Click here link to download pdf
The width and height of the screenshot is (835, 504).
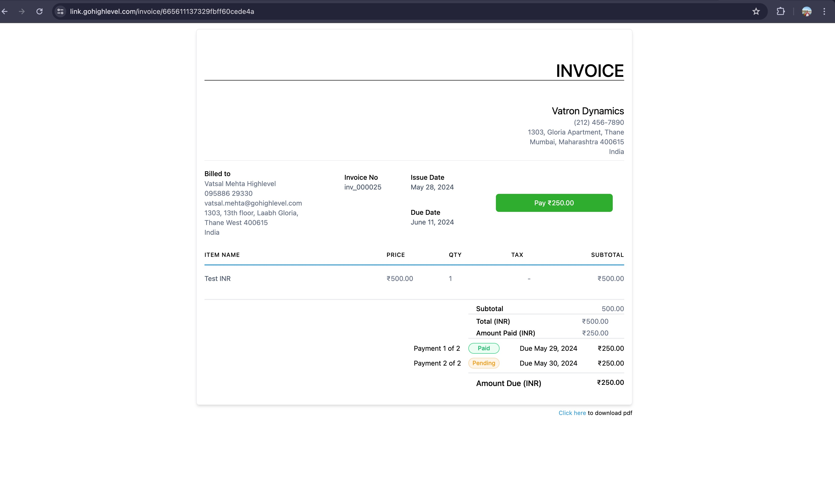tap(572, 413)
